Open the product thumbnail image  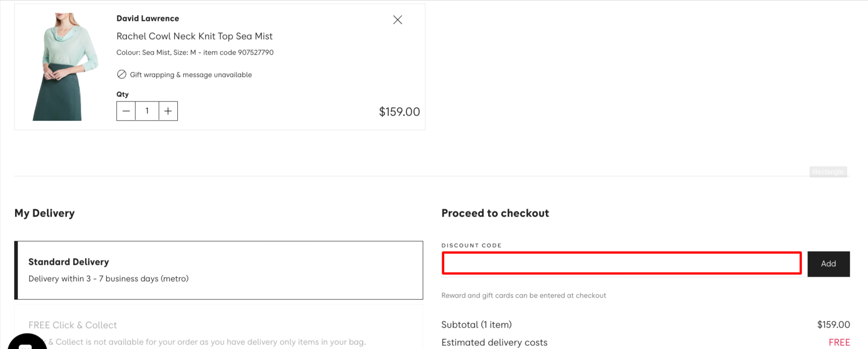point(65,66)
